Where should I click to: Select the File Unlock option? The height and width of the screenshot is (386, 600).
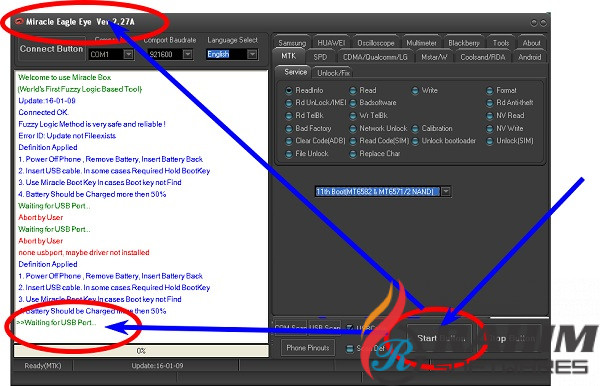pos(289,153)
